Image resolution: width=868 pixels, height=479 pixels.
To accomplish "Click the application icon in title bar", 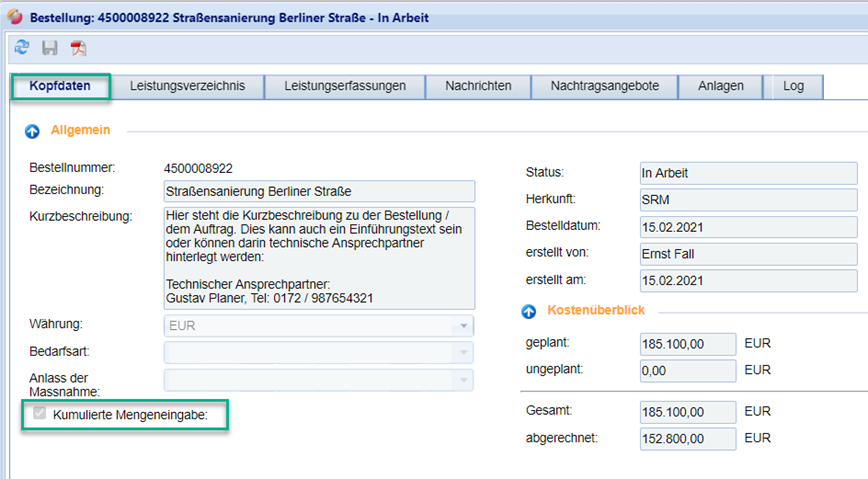I will point(15,17).
